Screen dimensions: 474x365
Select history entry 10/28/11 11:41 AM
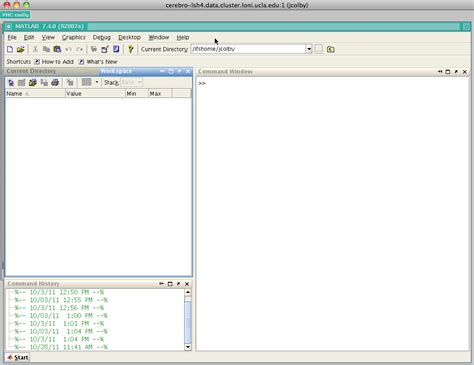[x=61, y=347]
